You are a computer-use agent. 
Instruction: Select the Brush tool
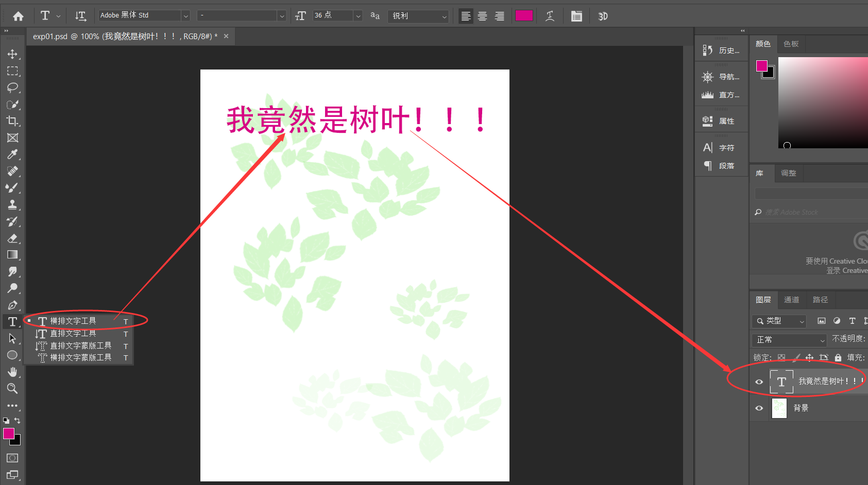click(x=12, y=188)
